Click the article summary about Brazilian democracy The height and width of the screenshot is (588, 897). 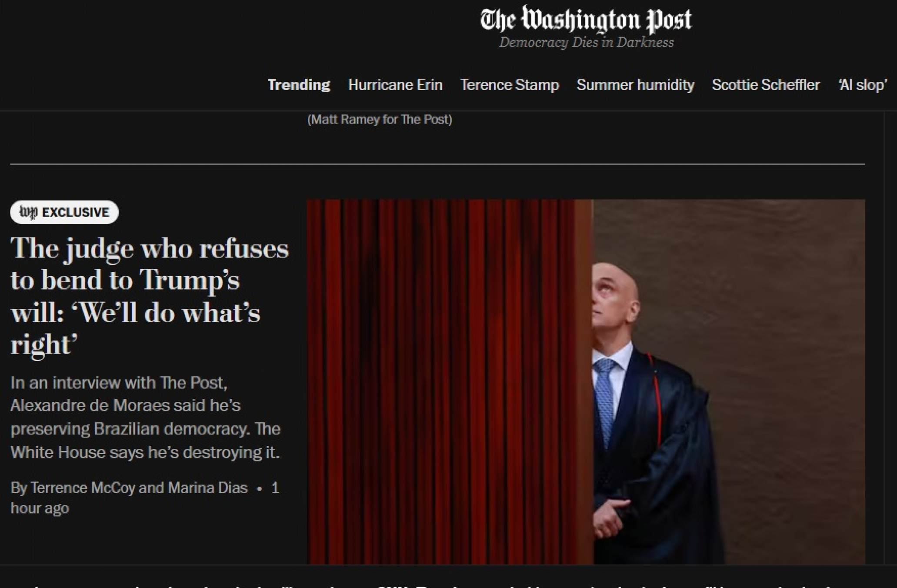pos(146,418)
